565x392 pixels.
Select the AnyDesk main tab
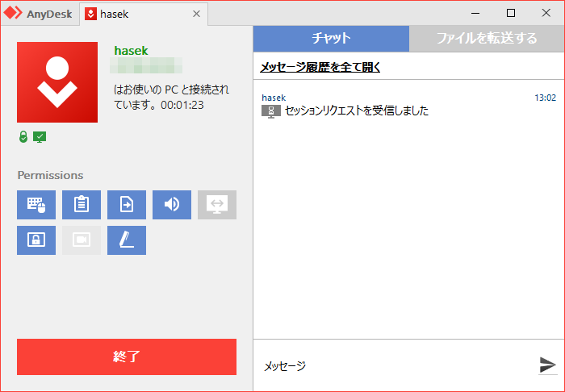[39, 14]
